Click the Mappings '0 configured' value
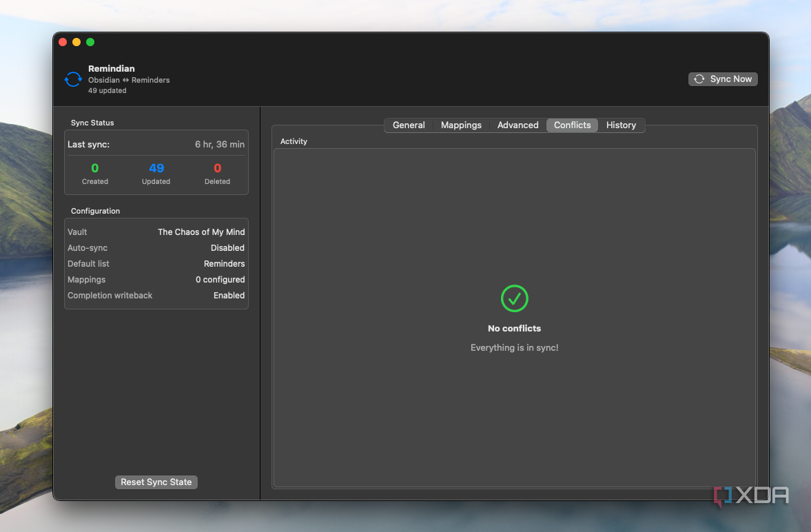 pyautogui.click(x=220, y=280)
